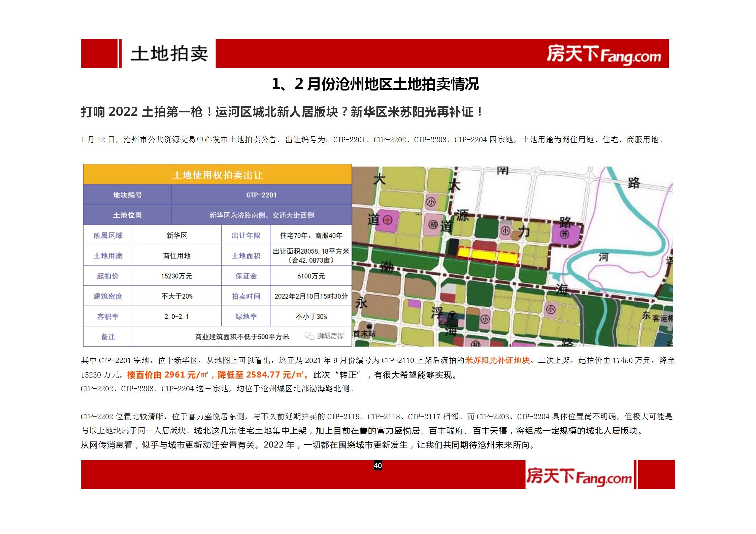
Task: Click the red cross hospital symbol on the map
Action: click(388, 220)
